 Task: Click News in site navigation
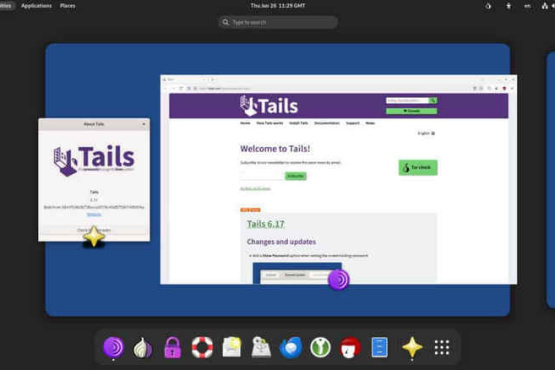370,123
